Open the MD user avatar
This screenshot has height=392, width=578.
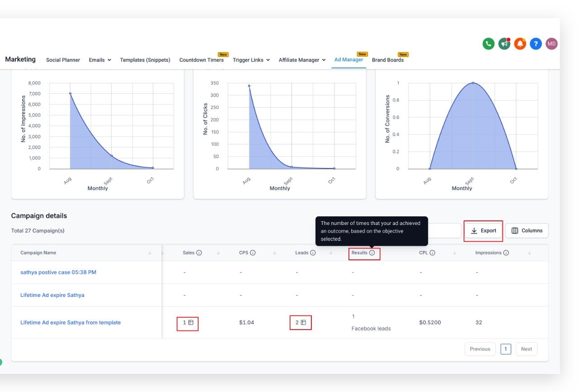coord(551,43)
